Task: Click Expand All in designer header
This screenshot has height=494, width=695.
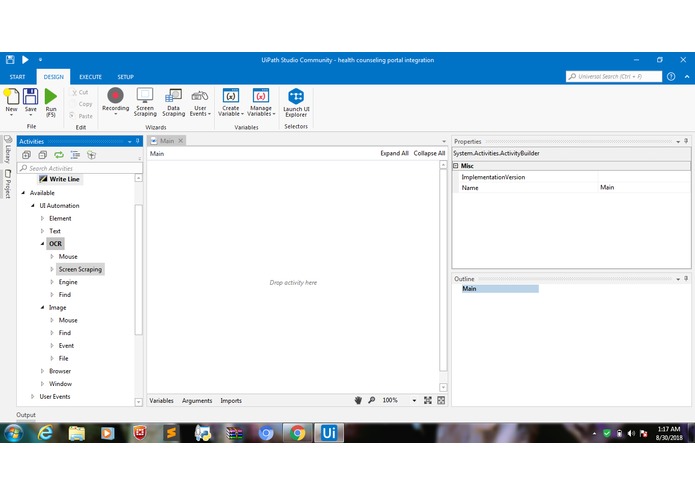Action: point(394,153)
